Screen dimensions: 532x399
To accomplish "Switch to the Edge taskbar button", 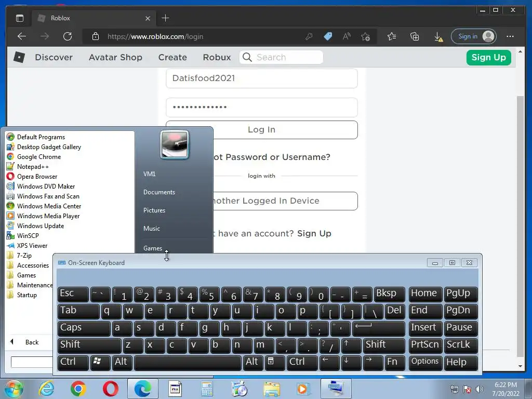I will (x=142, y=389).
